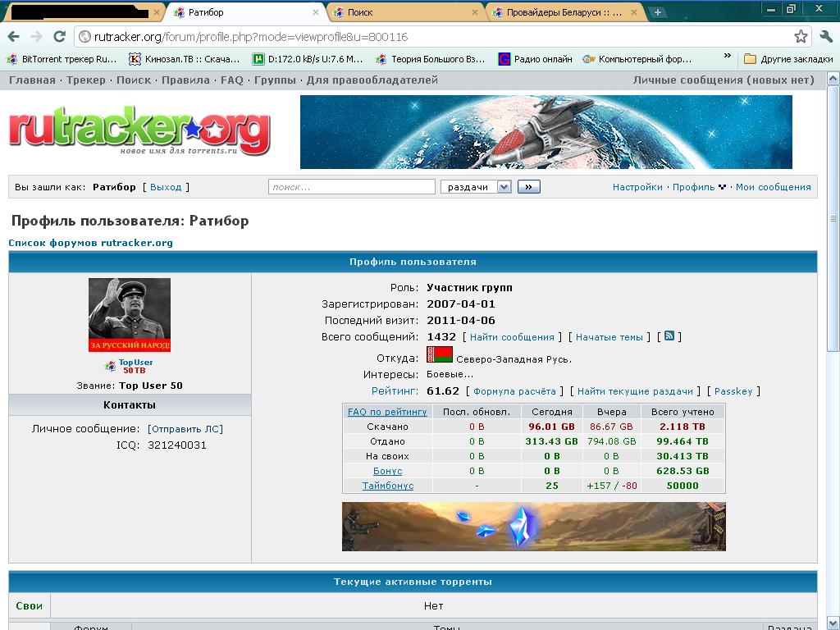Screen dimensions: 840x630
Task: Close the Провайдеры Беларуси tab
Action: tap(634, 12)
